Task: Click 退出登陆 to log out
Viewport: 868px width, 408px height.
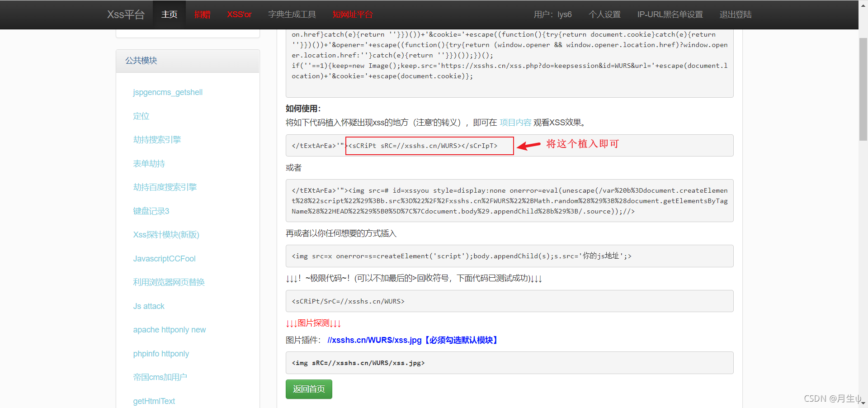Action: (736, 14)
